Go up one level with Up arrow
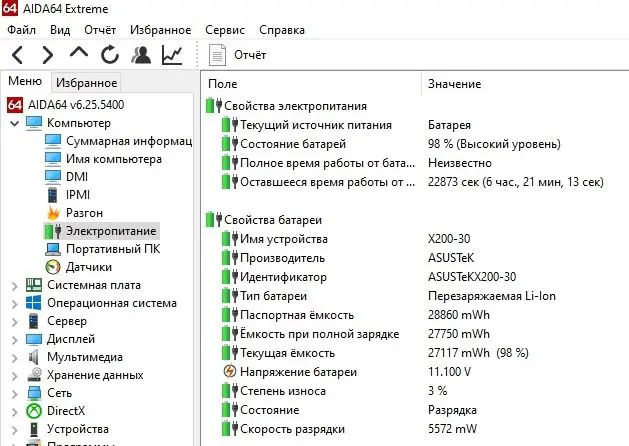This screenshot has height=446, width=629. [79, 53]
